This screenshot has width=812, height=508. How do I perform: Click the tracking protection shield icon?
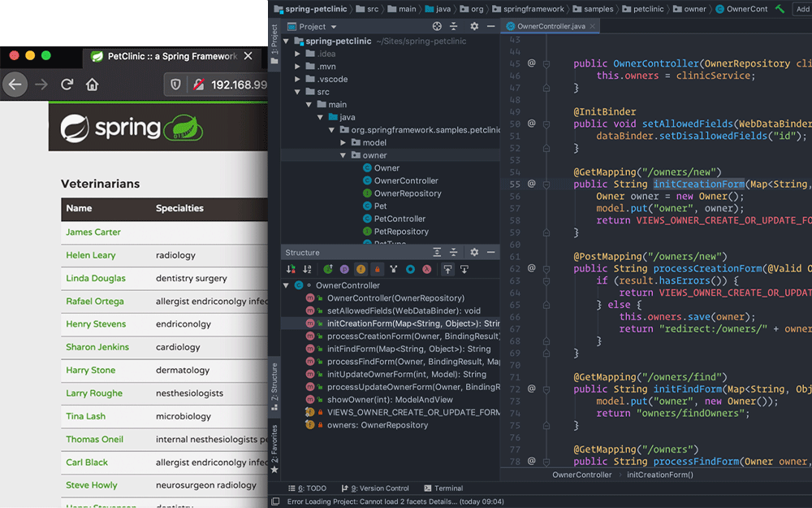(x=175, y=84)
